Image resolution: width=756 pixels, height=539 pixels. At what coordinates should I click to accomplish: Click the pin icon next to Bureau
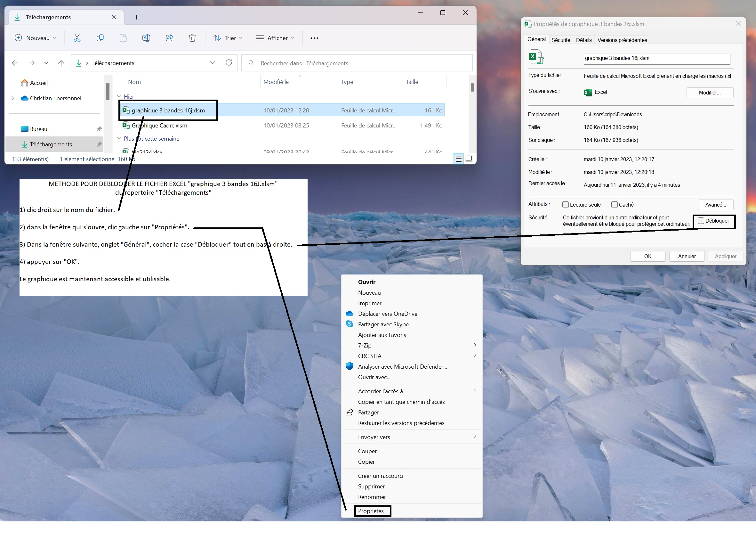click(99, 129)
